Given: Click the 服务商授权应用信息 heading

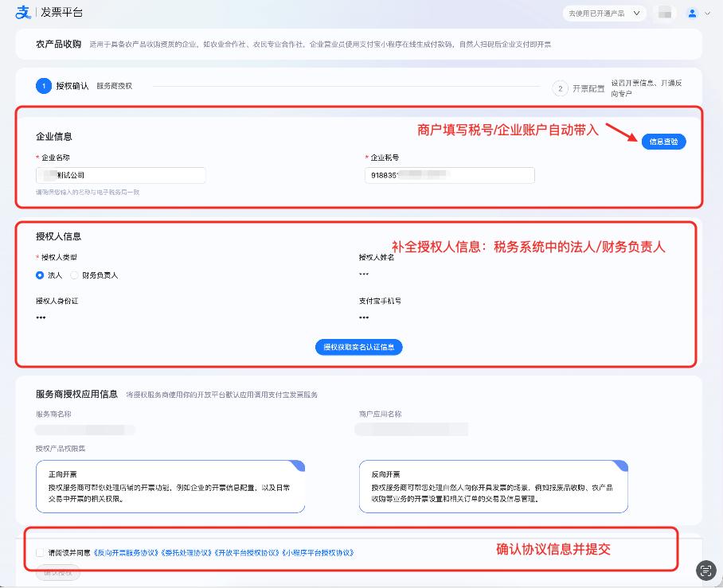Looking at the screenshot, I should 76,394.
